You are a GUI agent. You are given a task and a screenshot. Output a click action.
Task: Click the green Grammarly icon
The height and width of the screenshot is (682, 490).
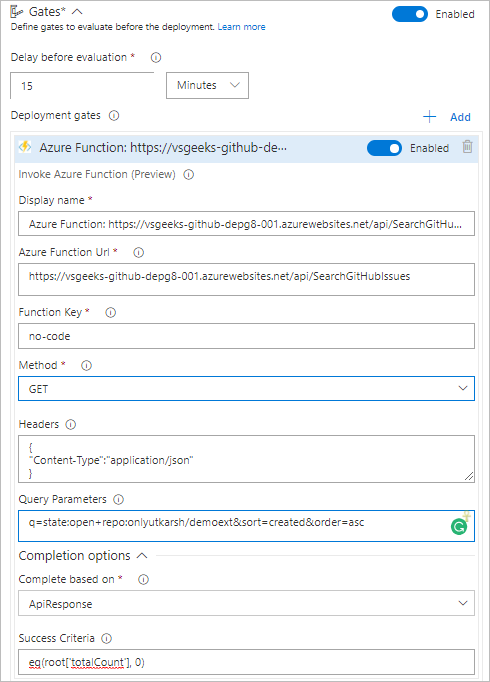pos(459,527)
